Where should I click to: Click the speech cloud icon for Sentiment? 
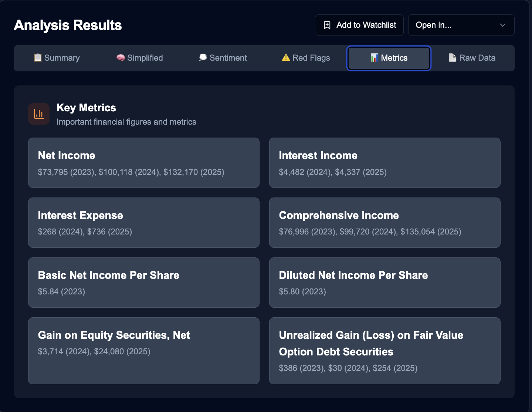pyautogui.click(x=203, y=58)
